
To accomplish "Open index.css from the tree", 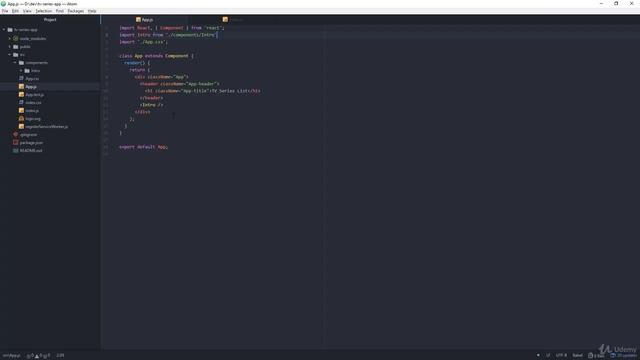I will [x=33, y=102].
